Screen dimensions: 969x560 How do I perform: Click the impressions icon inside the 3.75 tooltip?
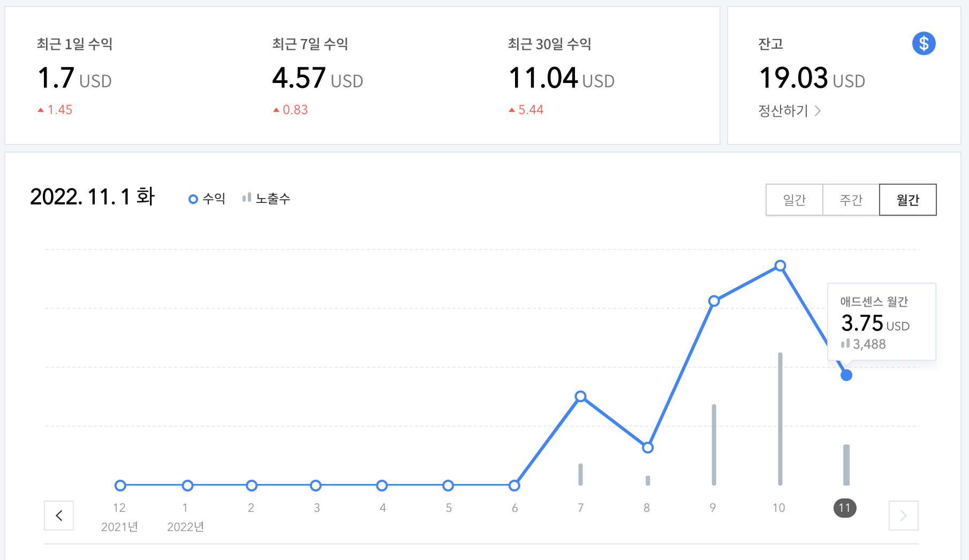click(x=846, y=344)
